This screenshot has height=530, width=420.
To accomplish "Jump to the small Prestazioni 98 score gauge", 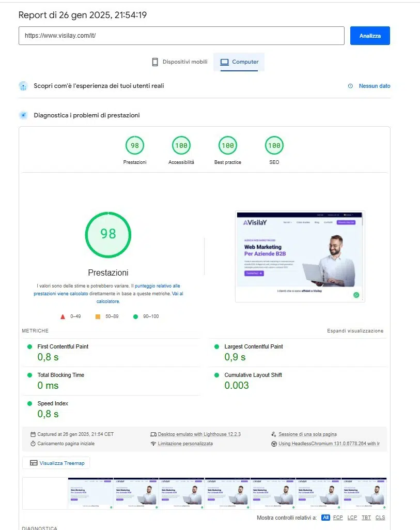I will tap(135, 150).
